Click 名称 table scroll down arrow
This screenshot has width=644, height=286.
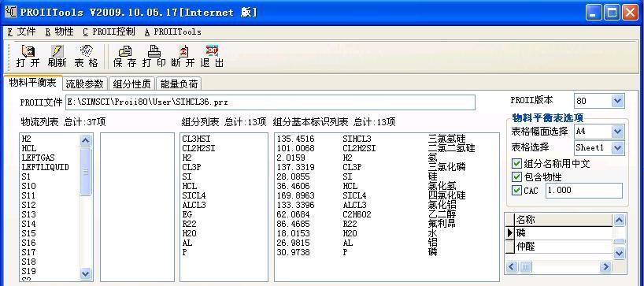619,254
